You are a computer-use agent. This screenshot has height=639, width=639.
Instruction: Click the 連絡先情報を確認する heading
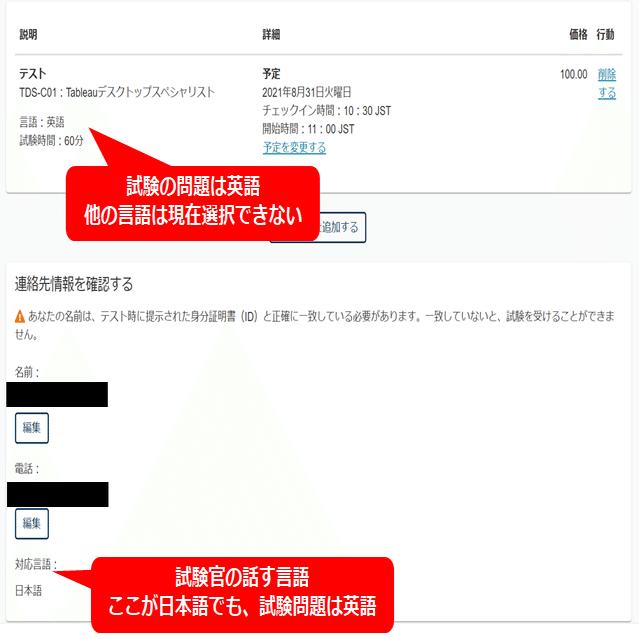coord(74,284)
